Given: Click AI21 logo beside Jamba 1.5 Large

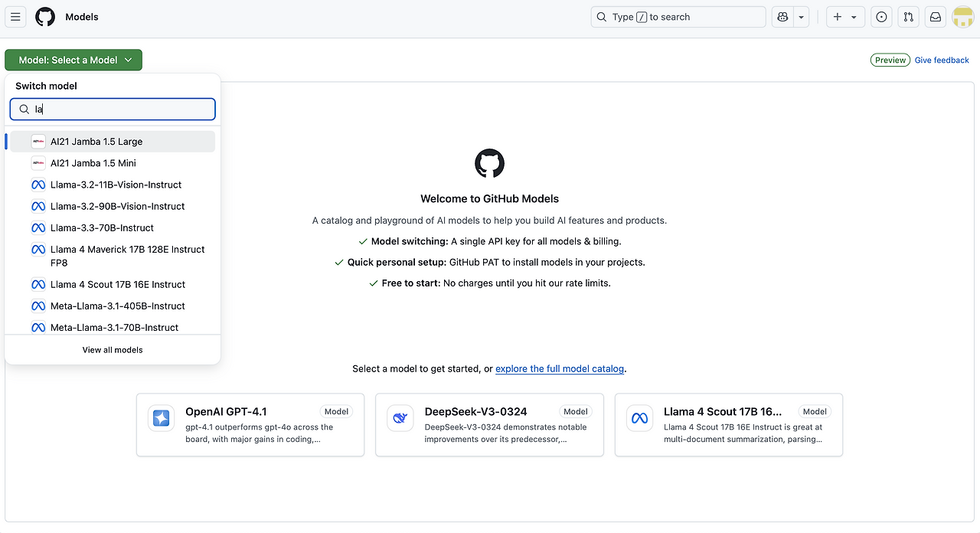Looking at the screenshot, I should (x=38, y=142).
